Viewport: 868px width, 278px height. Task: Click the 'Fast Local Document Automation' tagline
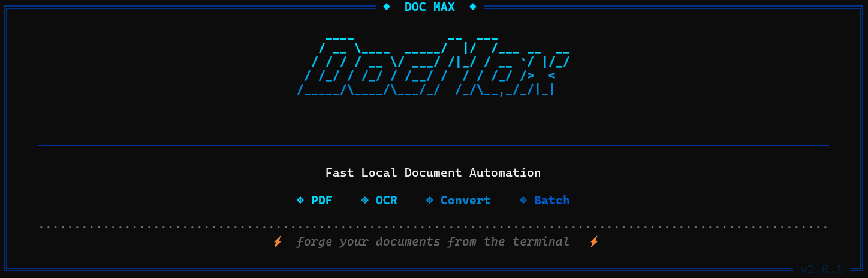coord(433,173)
